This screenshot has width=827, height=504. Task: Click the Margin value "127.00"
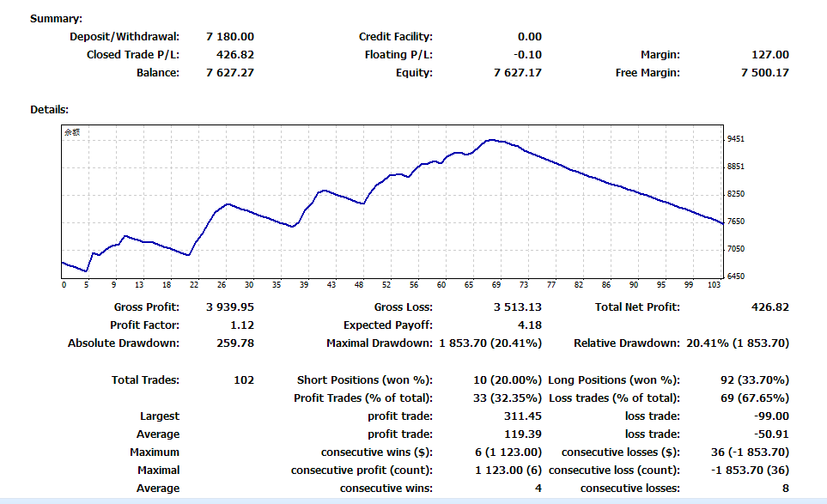coord(770,54)
